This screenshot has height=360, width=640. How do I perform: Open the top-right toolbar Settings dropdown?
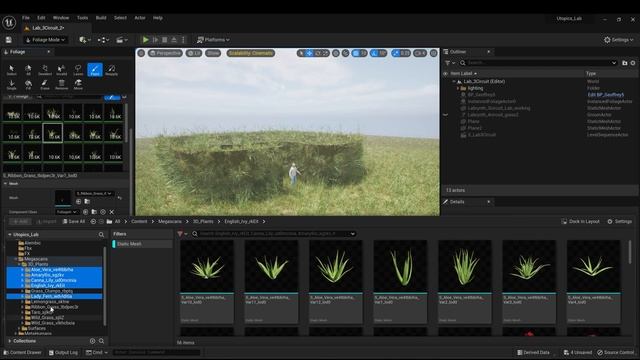[x=619, y=40]
